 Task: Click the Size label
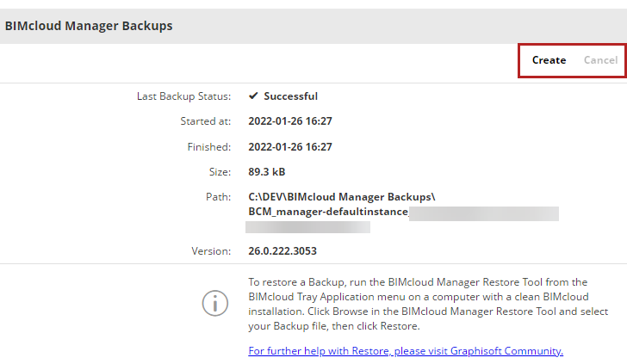click(219, 172)
